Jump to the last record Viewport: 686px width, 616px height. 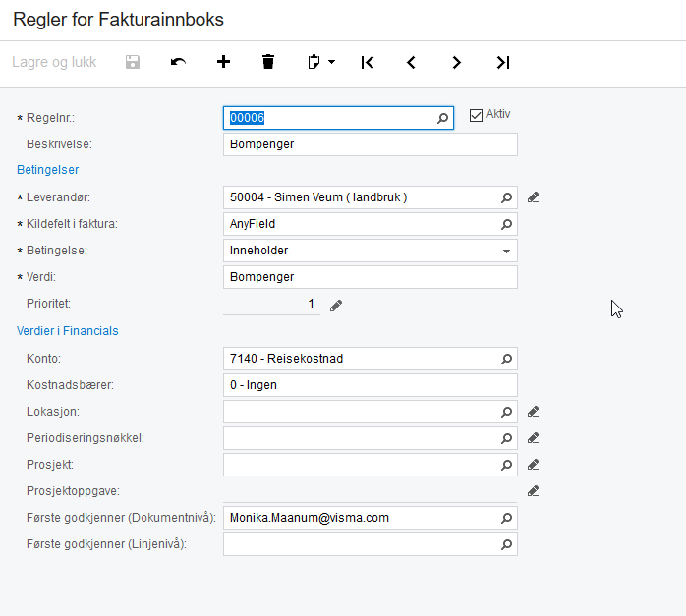click(x=503, y=63)
